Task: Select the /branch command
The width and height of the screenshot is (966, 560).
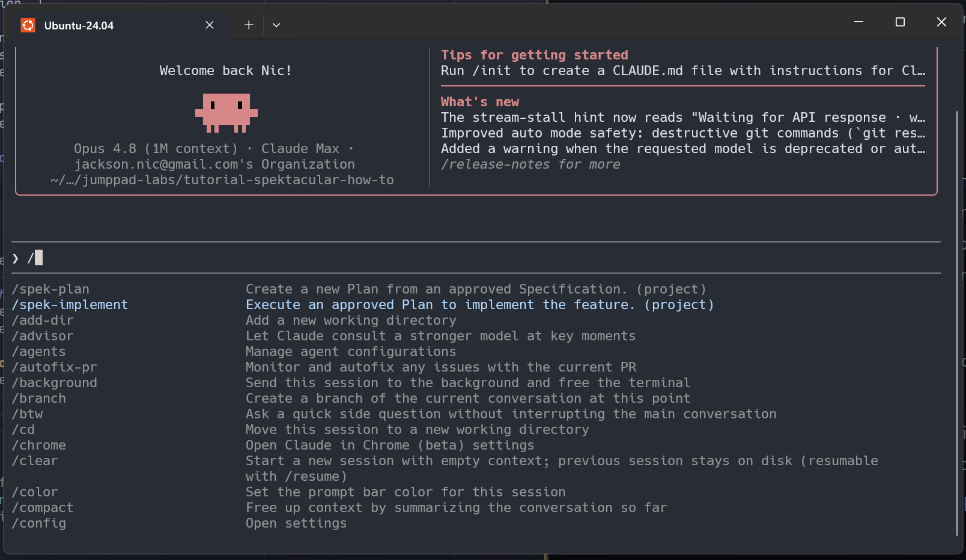Action: [39, 399]
